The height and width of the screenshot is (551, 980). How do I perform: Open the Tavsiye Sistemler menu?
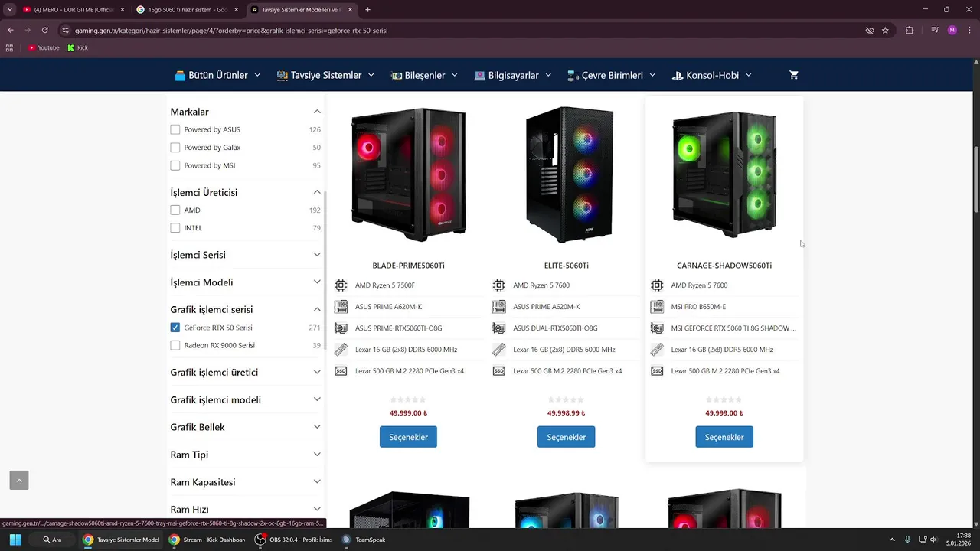coord(325,75)
